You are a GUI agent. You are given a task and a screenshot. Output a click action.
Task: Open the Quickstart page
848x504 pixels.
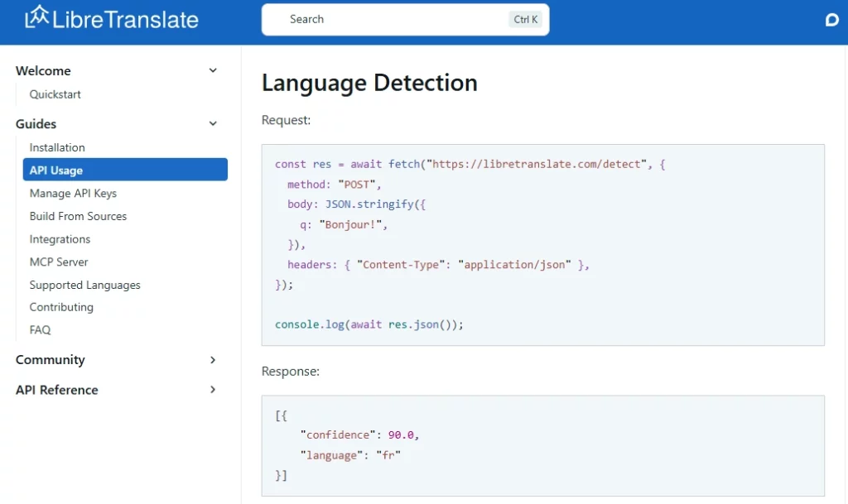point(55,94)
